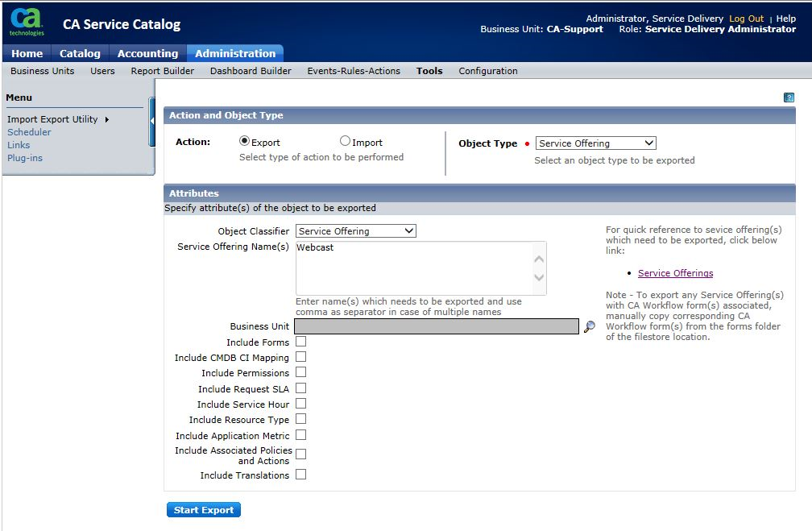Open the Configuration submenu
812x531 pixels.
pos(488,71)
